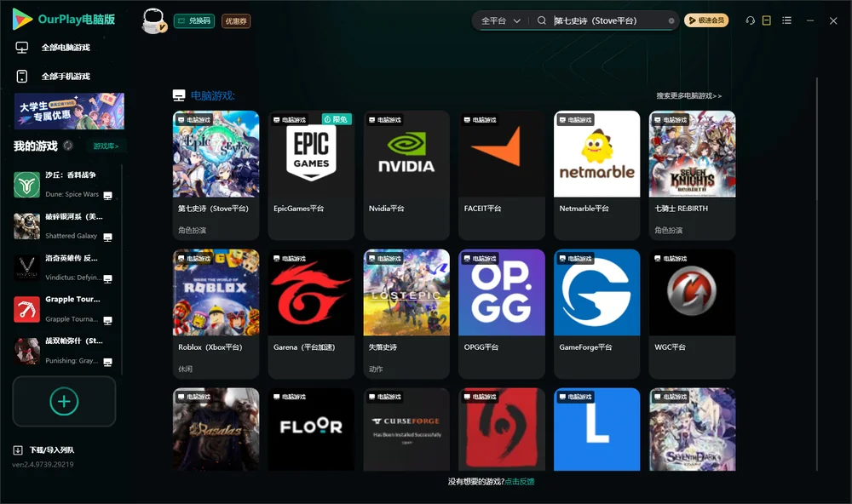Open the customer support headset icon
Image resolution: width=852 pixels, height=504 pixels.
click(750, 20)
